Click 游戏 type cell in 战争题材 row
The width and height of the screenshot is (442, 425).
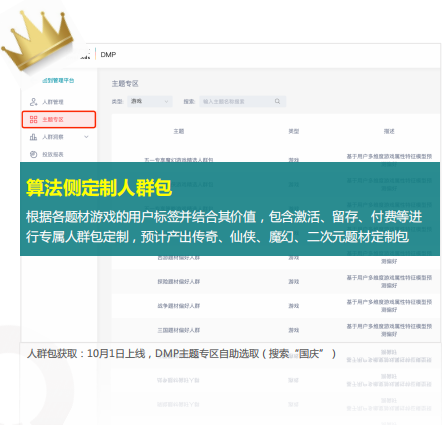pos(294,306)
